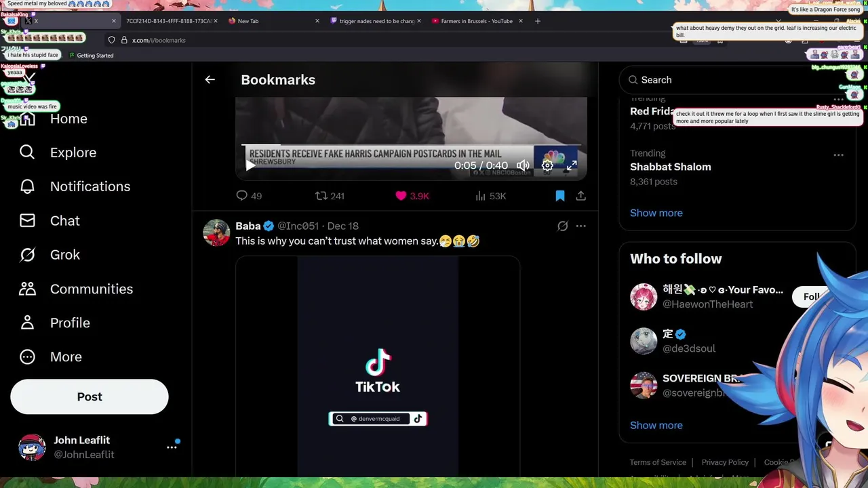Open the Dec 18 post timestamp
Viewport: 868px width, 488px height.
click(x=343, y=226)
